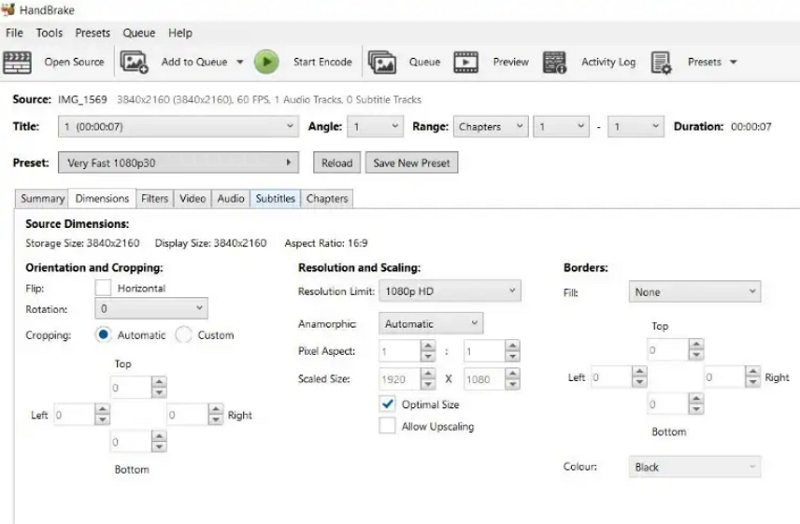The height and width of the screenshot is (524, 800).
Task: Increase the Borders Top stepper
Action: tap(696, 344)
